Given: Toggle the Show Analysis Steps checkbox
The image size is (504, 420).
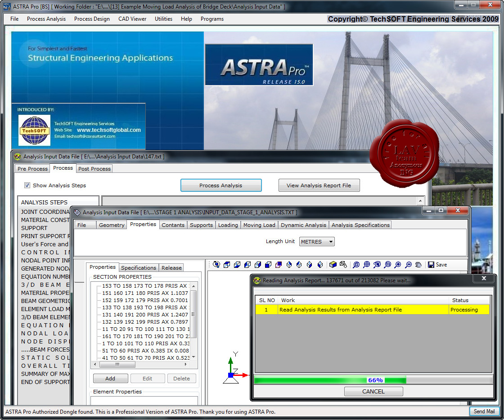Looking at the screenshot, I should [27, 185].
